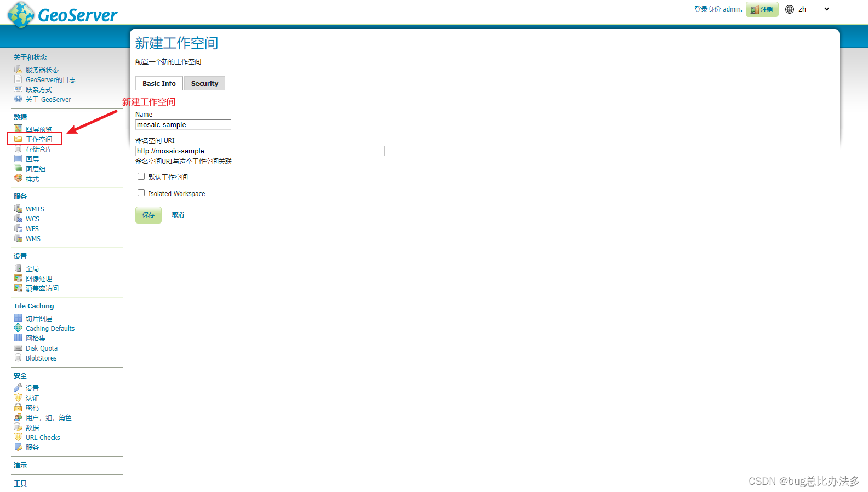Image resolution: width=868 pixels, height=492 pixels.
Task: Open the GeoServer的日志 link
Action: 50,79
